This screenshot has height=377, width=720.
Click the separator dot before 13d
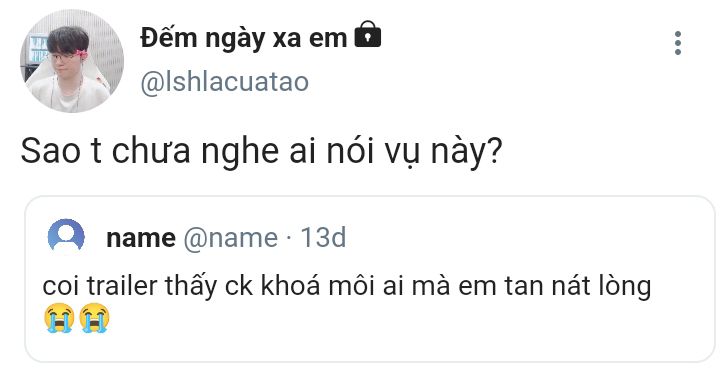click(x=289, y=238)
